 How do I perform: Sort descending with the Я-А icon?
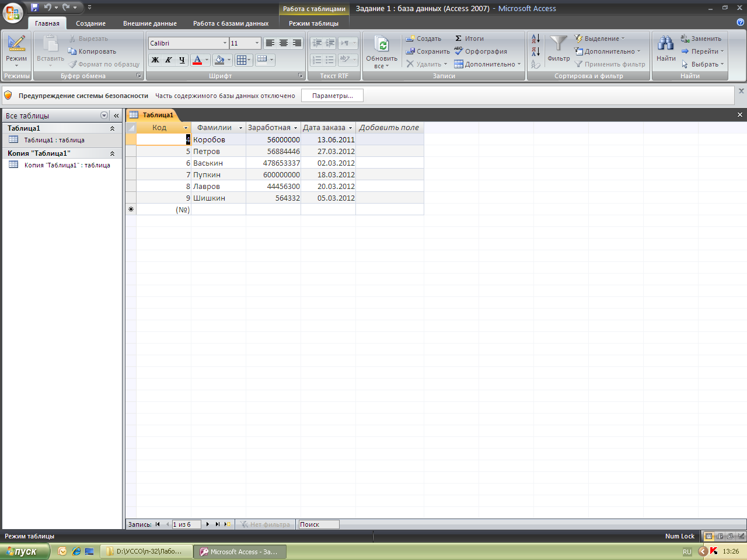[x=536, y=51]
